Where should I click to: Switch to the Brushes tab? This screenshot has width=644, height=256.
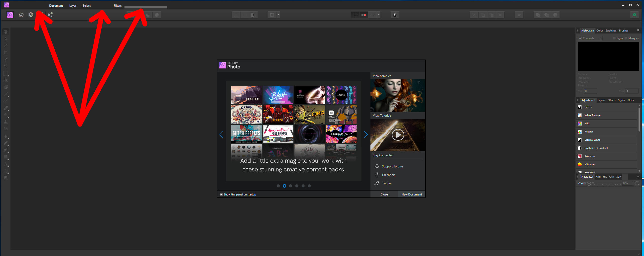click(623, 31)
